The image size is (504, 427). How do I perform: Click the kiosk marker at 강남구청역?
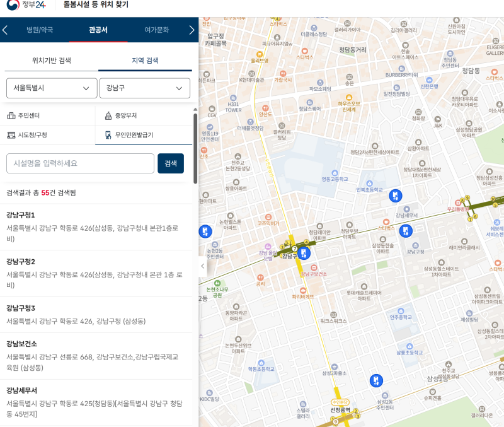(304, 253)
